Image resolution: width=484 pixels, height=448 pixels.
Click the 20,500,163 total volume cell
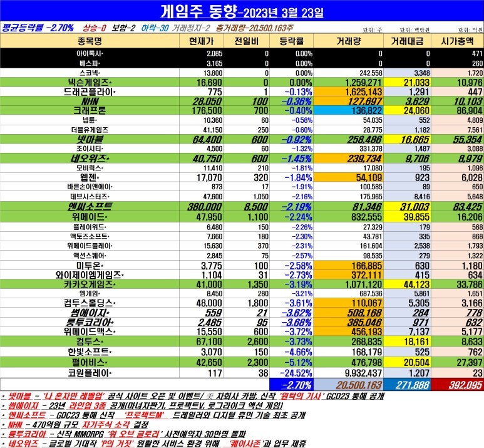[348, 385]
